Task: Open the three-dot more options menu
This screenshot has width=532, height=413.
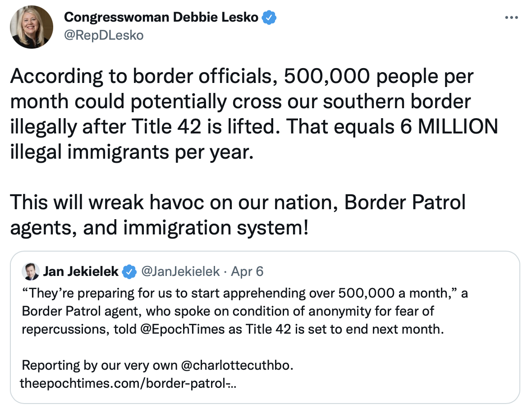Action: coord(511,18)
